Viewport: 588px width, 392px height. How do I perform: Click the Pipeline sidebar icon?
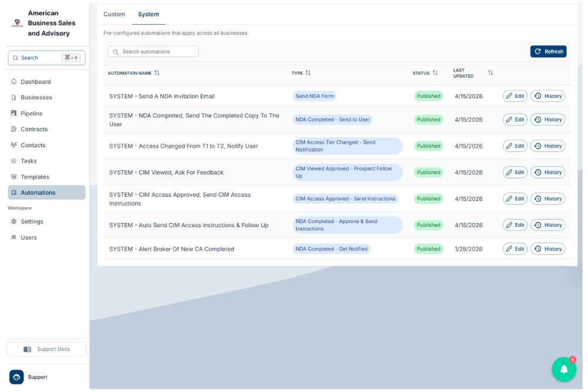tap(14, 113)
